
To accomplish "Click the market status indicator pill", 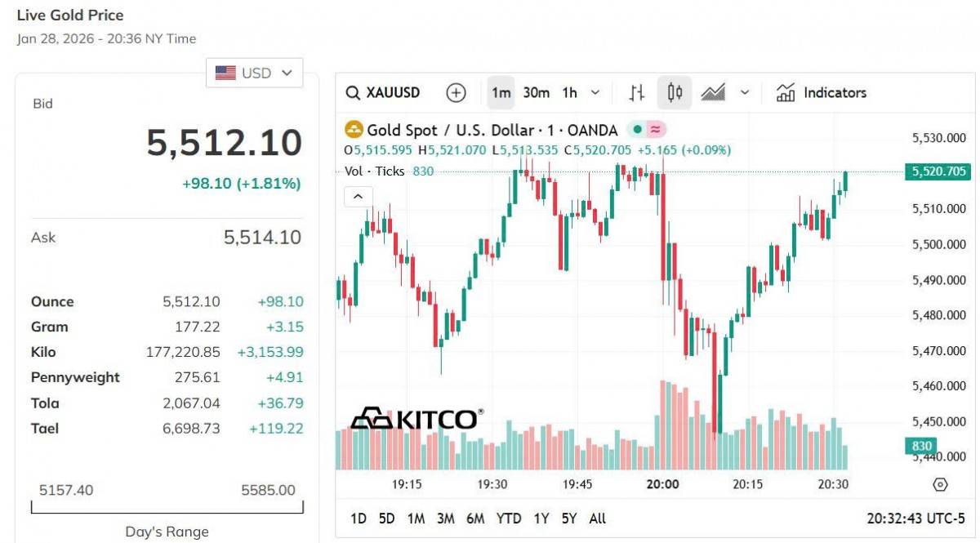I will point(646,130).
